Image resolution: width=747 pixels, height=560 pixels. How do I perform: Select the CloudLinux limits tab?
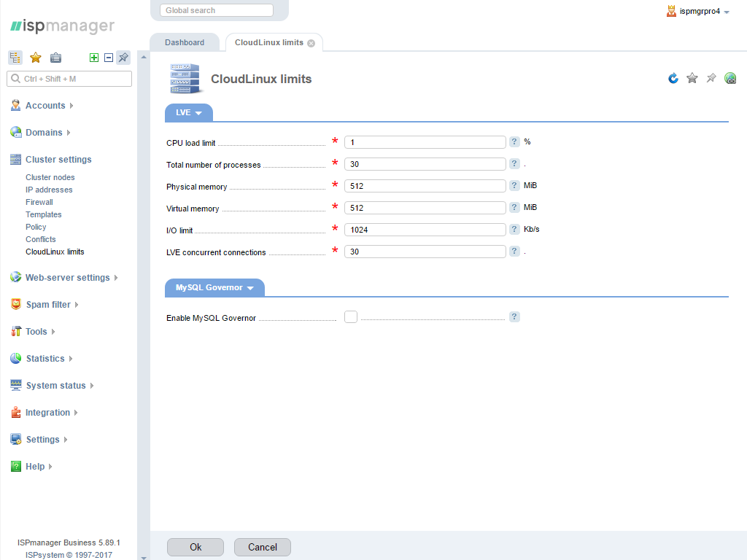coord(269,42)
